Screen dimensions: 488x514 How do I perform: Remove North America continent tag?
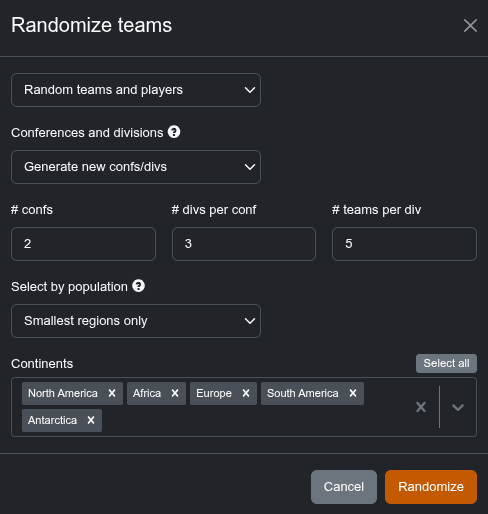pos(112,393)
